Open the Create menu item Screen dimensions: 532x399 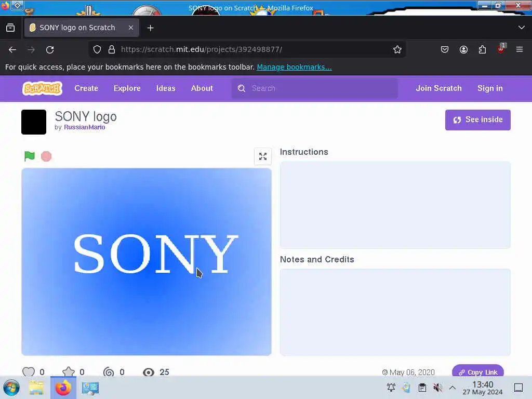point(86,88)
